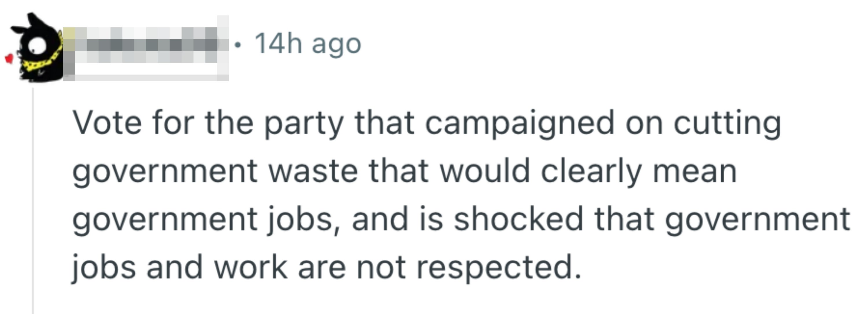Image resolution: width=868 pixels, height=314 pixels.
Task: Click the dot separator before the timestamp
Action: pyautogui.click(x=238, y=44)
